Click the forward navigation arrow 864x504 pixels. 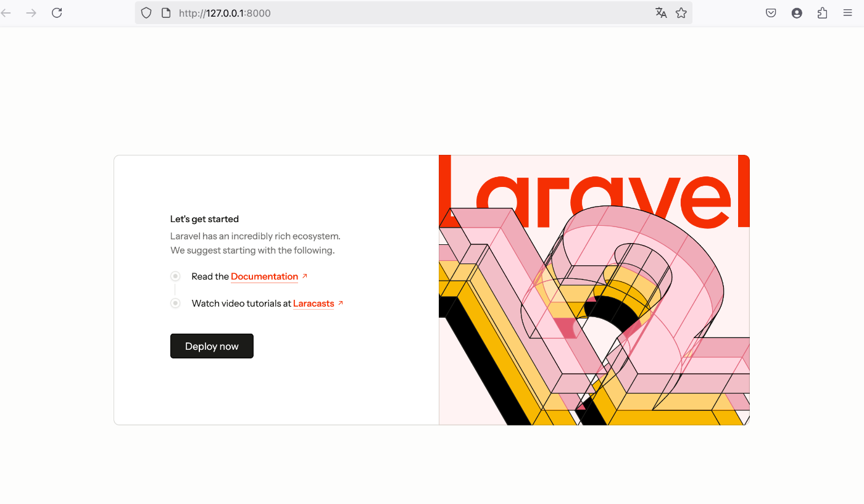point(31,13)
